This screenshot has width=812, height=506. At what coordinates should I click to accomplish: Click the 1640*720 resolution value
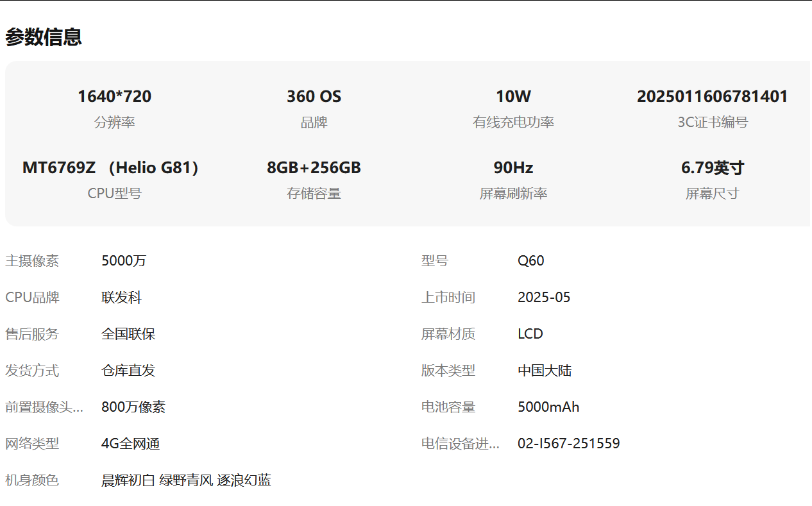coord(114,97)
